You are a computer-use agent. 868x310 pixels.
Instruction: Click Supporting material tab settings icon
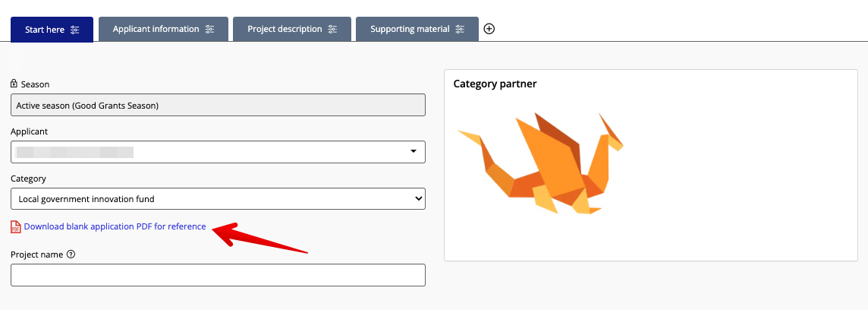click(x=460, y=29)
